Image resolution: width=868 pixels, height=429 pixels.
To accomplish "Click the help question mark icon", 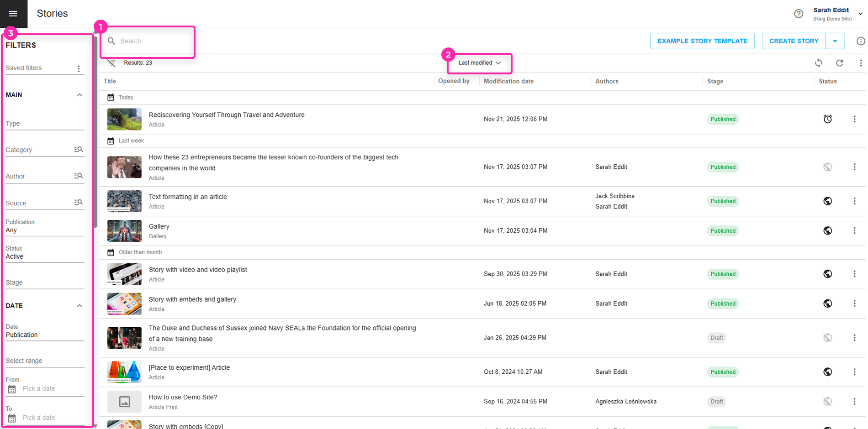I will [798, 14].
